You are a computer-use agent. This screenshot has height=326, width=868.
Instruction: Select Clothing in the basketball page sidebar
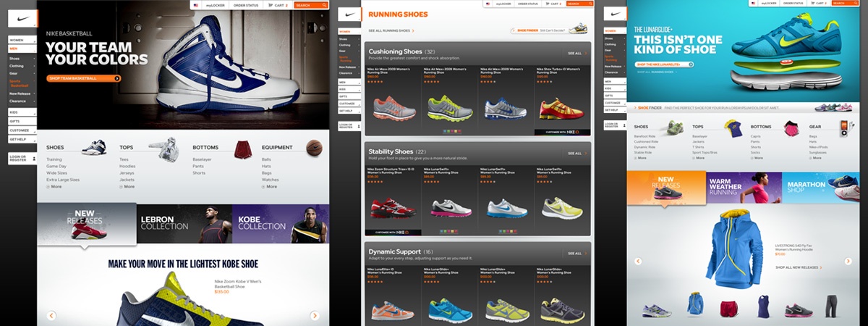17,66
